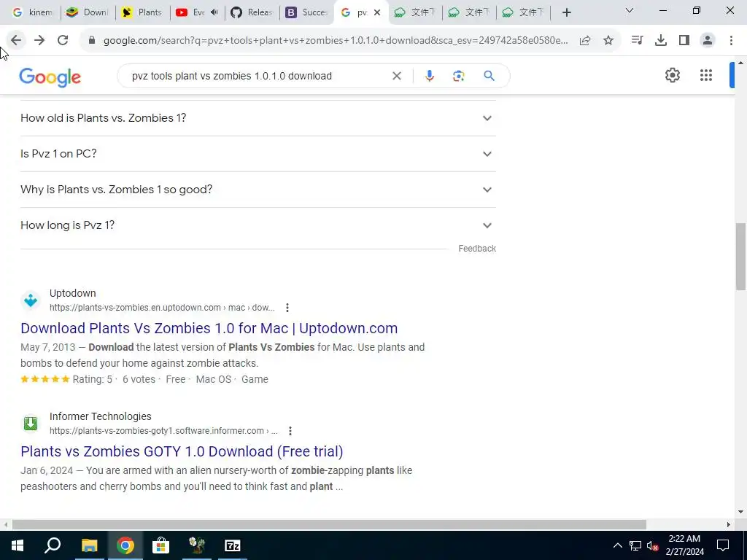Expand "How long is Pvz 1?" question
The width and height of the screenshot is (747, 560).
point(258,225)
